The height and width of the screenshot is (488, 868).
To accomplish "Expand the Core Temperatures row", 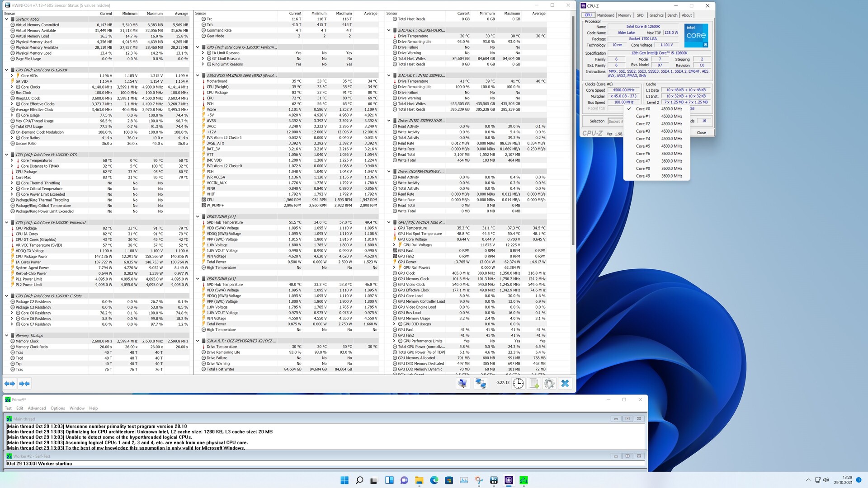I will click(x=12, y=160).
